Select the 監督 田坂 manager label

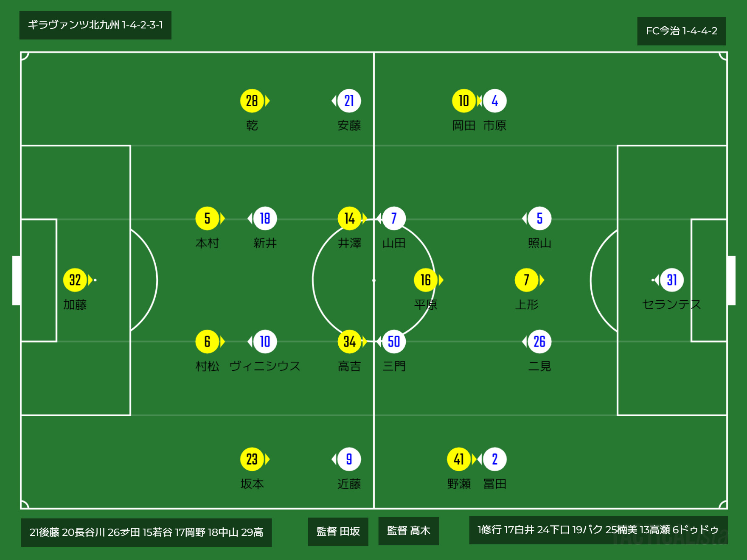coord(338,531)
